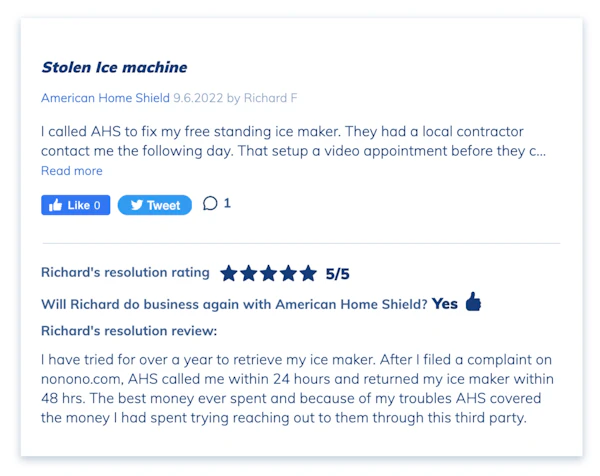Click reviewer name Richard F
The height and width of the screenshot is (476, 600).
271,98
